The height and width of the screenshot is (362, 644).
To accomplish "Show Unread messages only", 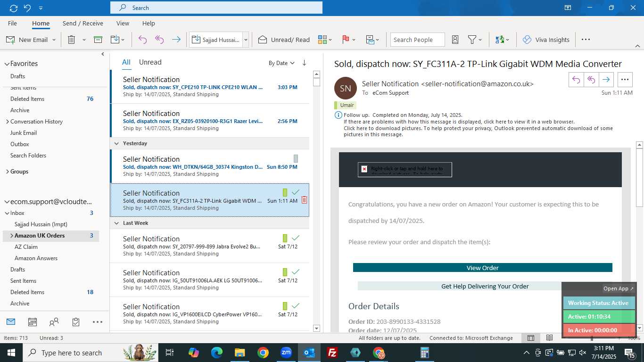I will 150,62.
